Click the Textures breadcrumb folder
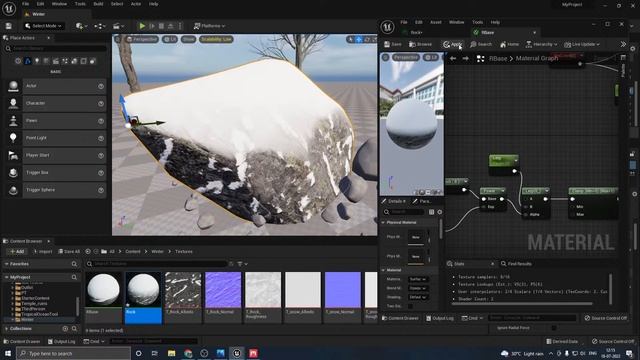Viewport: 640px width, 360px height. tap(184, 251)
